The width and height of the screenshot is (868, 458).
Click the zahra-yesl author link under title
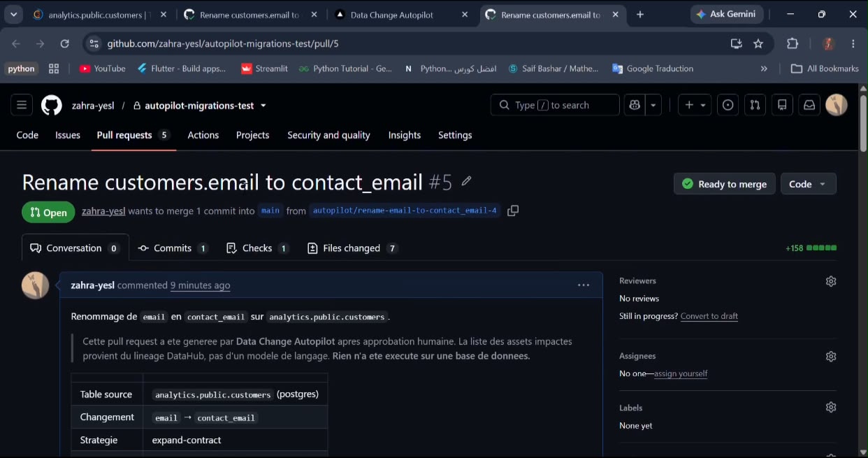[x=103, y=210]
